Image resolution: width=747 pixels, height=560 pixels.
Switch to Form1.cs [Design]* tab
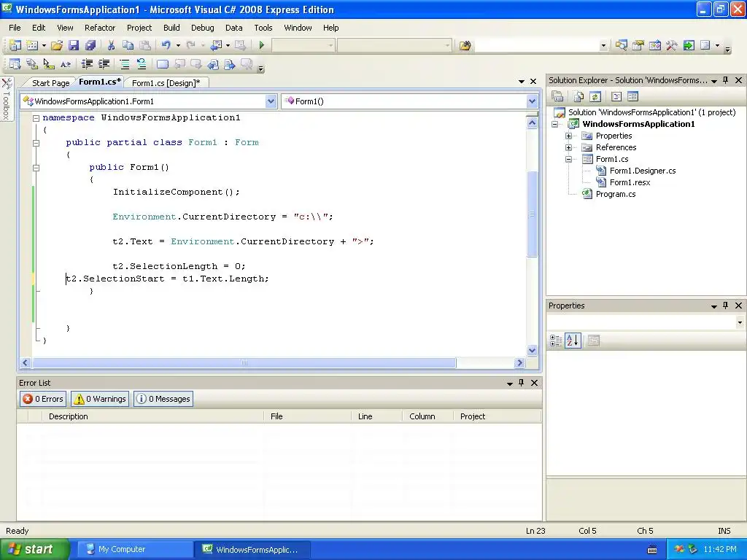pos(166,83)
